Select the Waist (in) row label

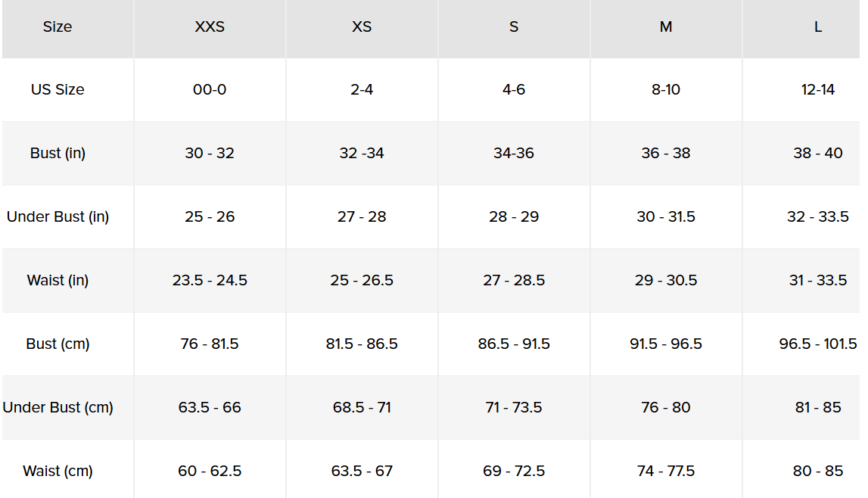(x=58, y=280)
